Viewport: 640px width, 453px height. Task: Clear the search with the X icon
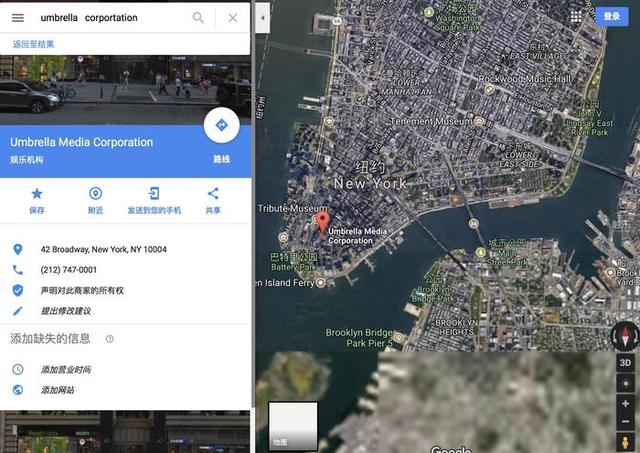click(x=233, y=18)
